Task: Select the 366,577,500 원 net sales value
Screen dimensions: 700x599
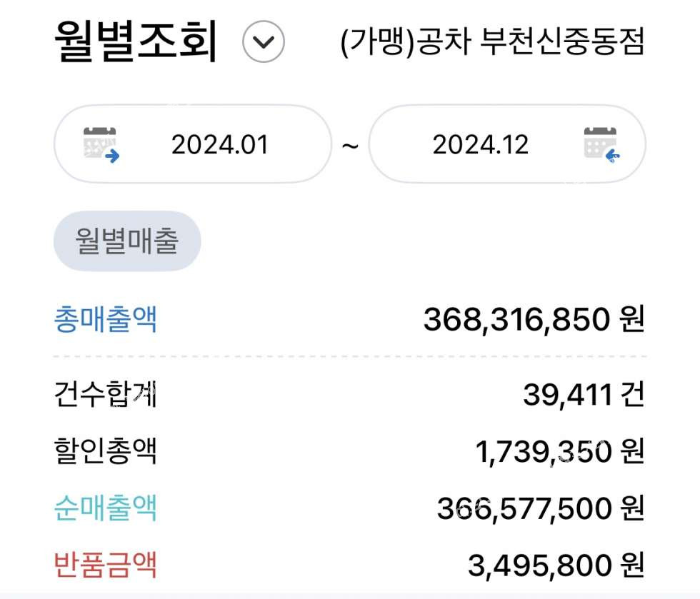Action: pyautogui.click(x=541, y=508)
